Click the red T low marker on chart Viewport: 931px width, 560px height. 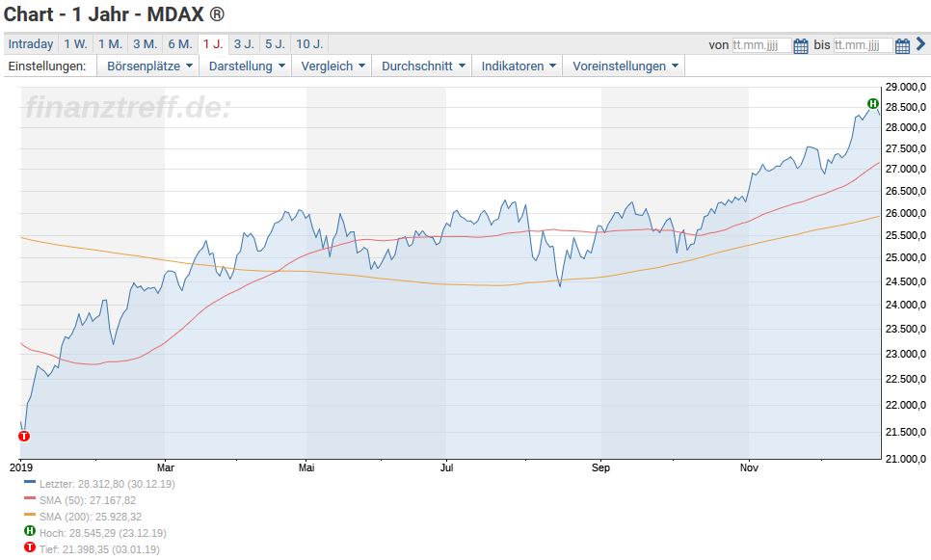(x=24, y=437)
